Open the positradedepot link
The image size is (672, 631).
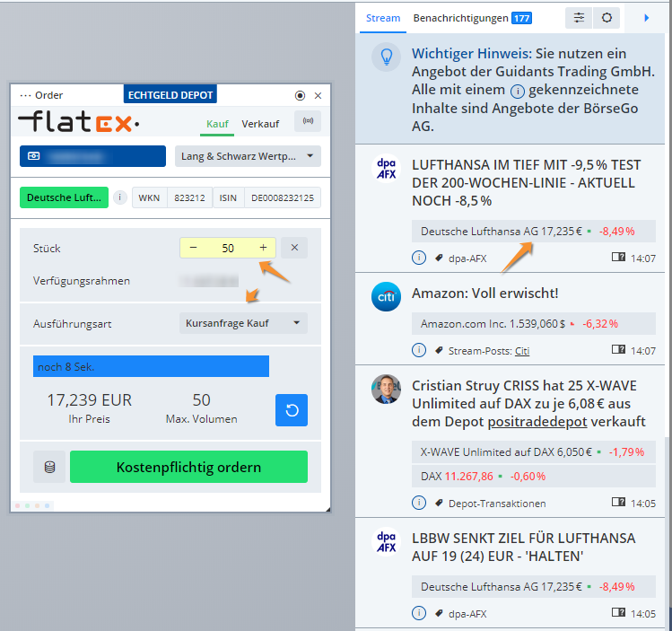(537, 422)
